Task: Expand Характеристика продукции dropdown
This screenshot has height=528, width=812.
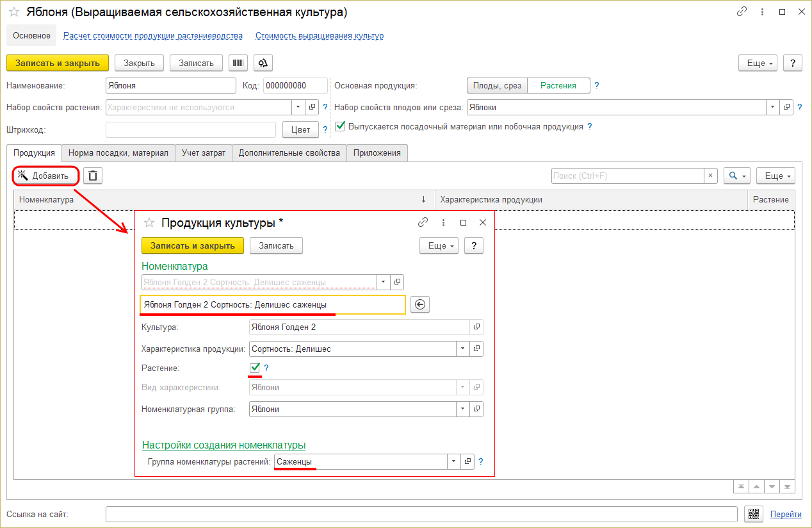Action: click(x=462, y=349)
